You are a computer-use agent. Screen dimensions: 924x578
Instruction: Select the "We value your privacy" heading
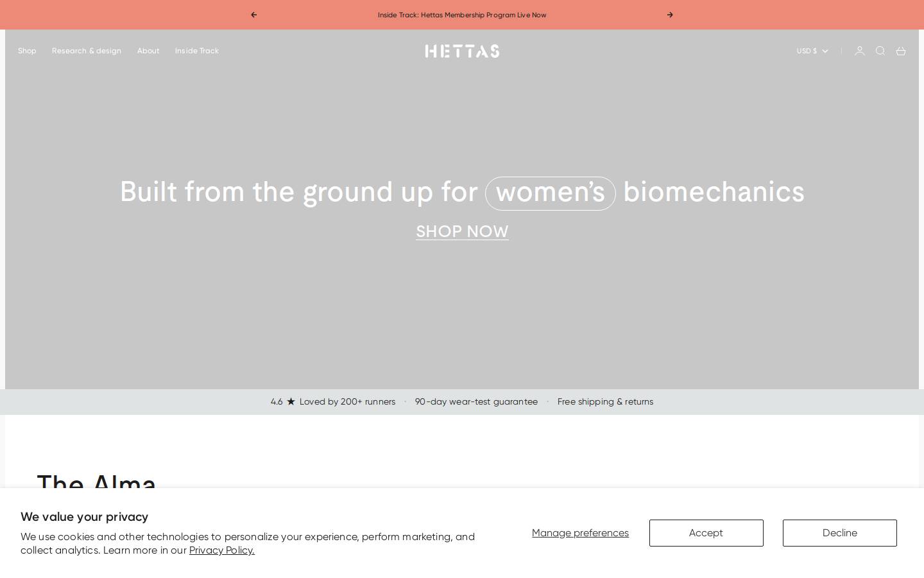(84, 516)
